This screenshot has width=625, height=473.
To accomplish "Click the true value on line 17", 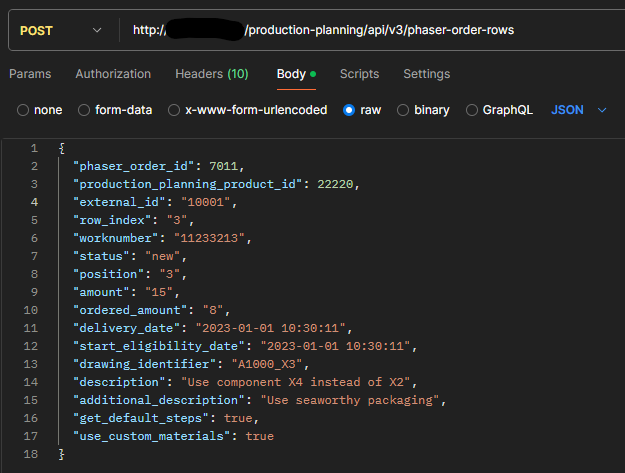I will point(259,436).
